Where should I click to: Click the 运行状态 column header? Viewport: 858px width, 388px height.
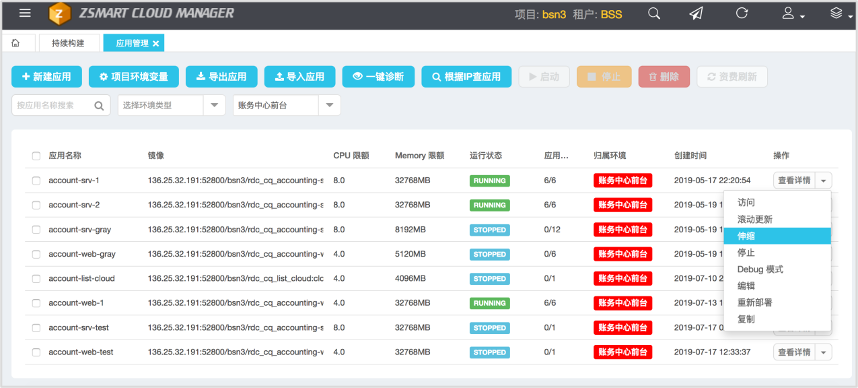(x=485, y=156)
